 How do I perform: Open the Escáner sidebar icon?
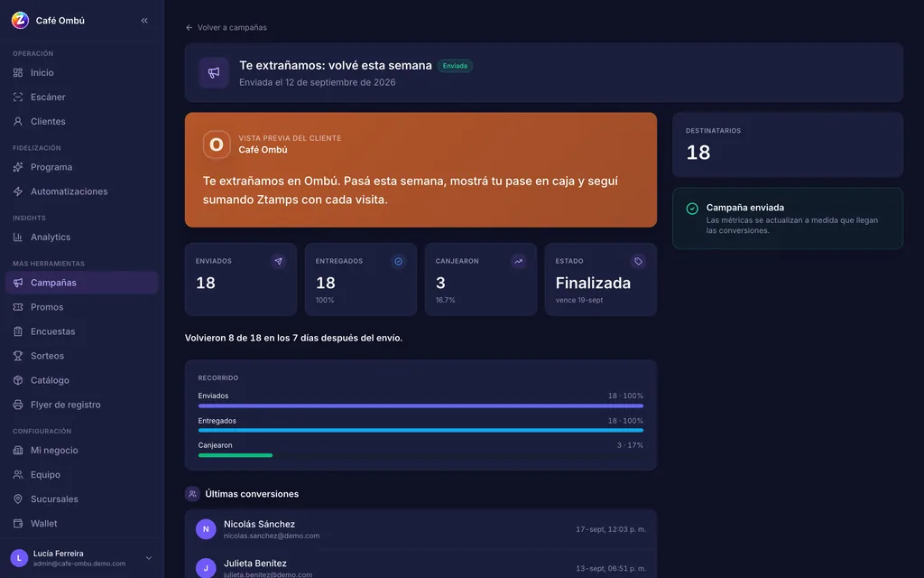click(x=18, y=97)
